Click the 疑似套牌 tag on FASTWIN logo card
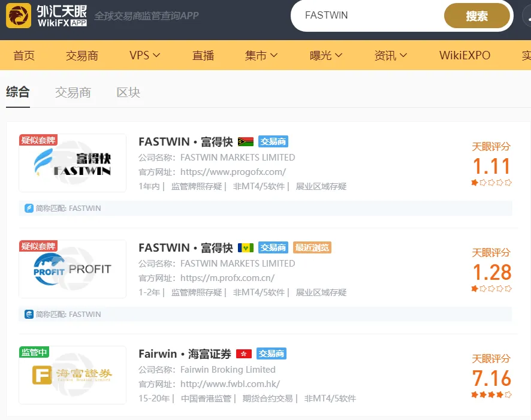This screenshot has width=531, height=420. (x=38, y=140)
